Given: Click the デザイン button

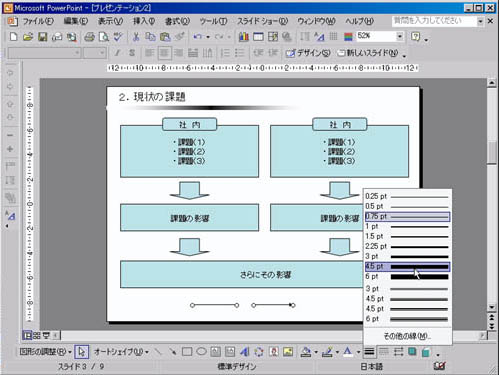Looking at the screenshot, I should (x=308, y=53).
